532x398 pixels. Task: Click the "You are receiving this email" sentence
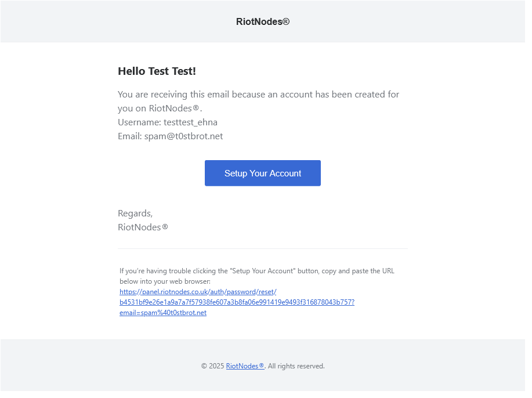pyautogui.click(x=258, y=95)
